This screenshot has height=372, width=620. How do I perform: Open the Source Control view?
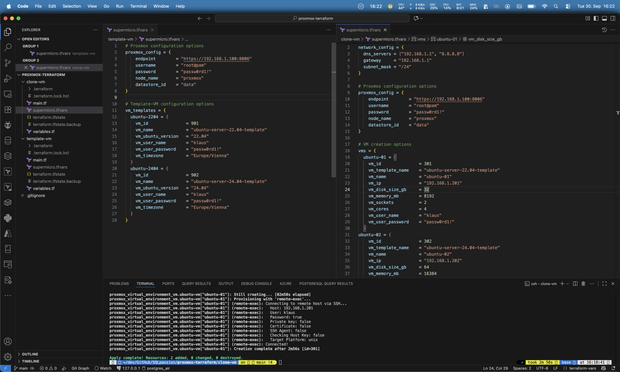click(x=8, y=63)
